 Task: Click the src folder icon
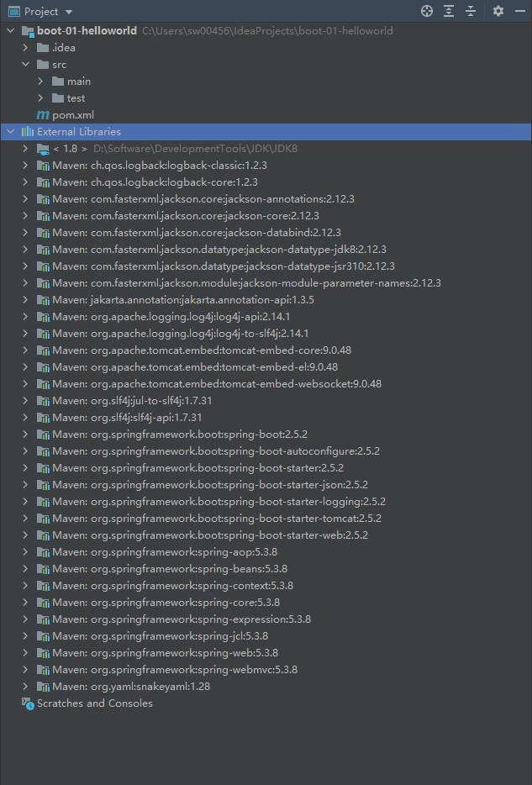(x=43, y=65)
